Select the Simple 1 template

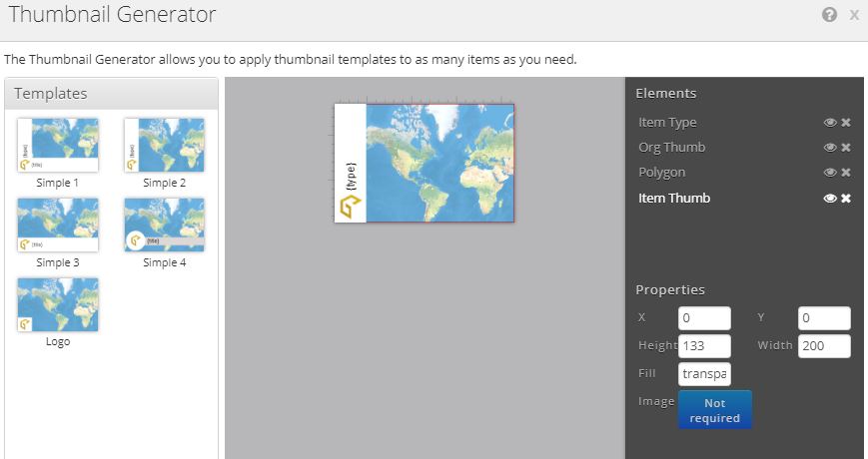(58, 146)
